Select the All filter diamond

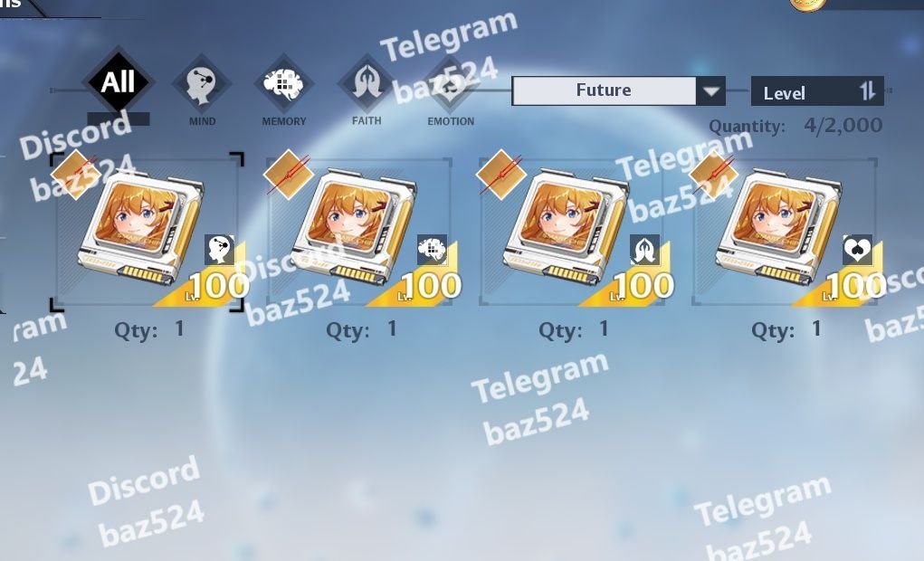coord(119,81)
